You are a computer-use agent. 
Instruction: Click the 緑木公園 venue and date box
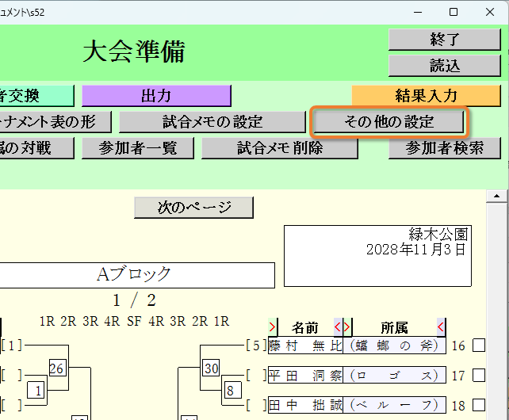[x=377, y=256]
